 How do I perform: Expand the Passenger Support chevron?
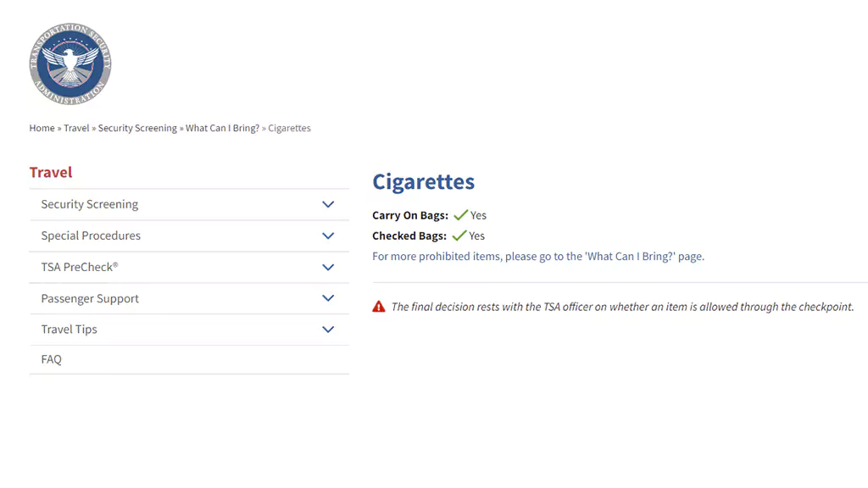328,298
